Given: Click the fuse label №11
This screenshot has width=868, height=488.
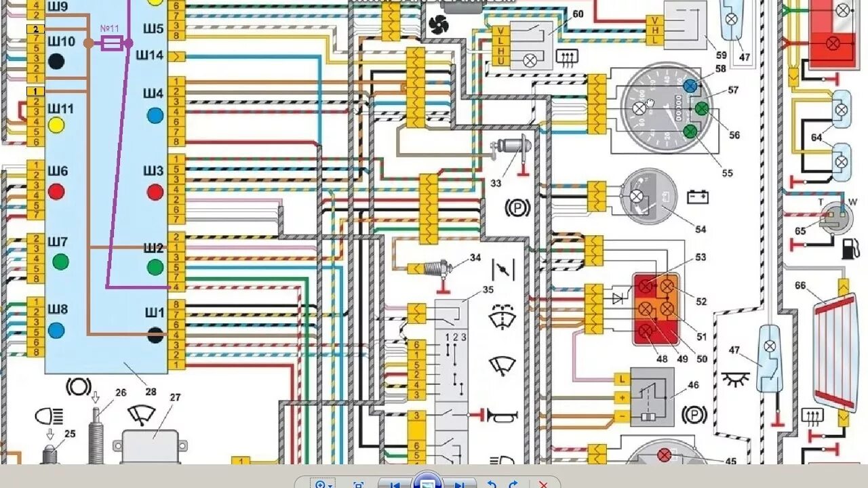Looking at the screenshot, I should (110, 29).
